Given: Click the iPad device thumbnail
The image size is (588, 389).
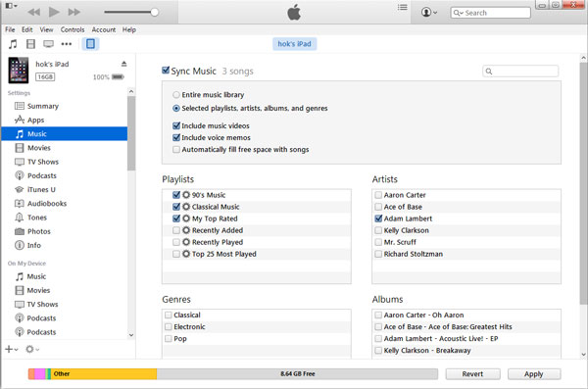Looking at the screenshot, I should click(x=19, y=71).
